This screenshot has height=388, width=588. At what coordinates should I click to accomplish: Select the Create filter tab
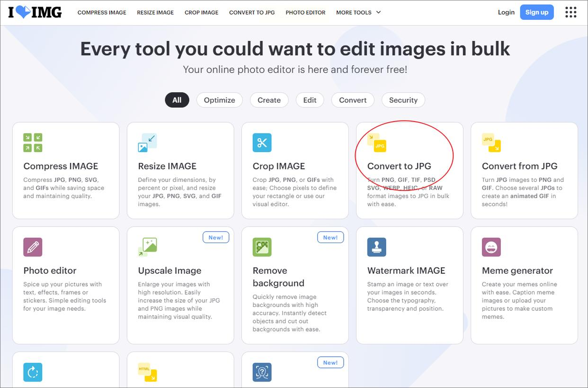[x=269, y=100]
